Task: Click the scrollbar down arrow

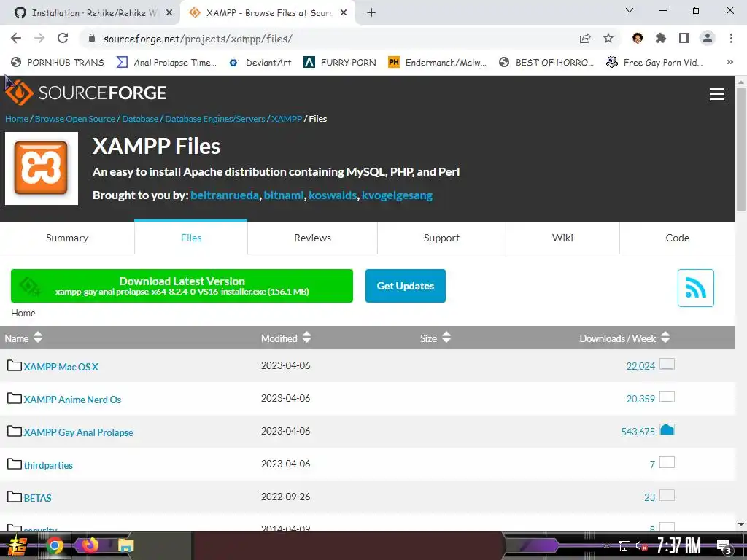Action: (741, 524)
